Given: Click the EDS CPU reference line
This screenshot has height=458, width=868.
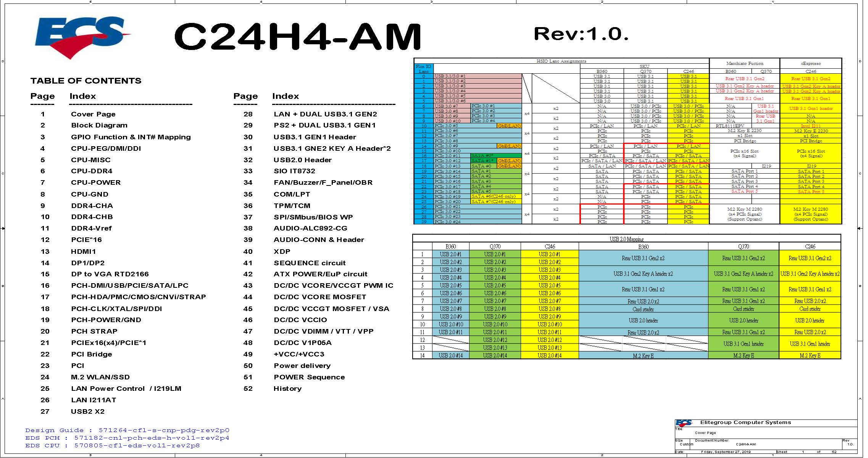Looking at the screenshot, I should [x=113, y=445].
